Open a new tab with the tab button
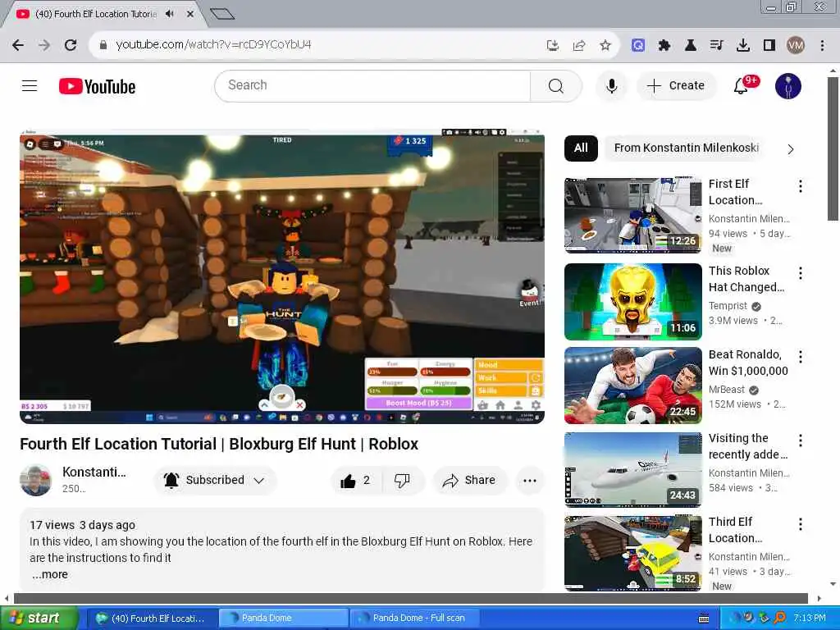Screen dimensions: 840x630 [x=222, y=14]
